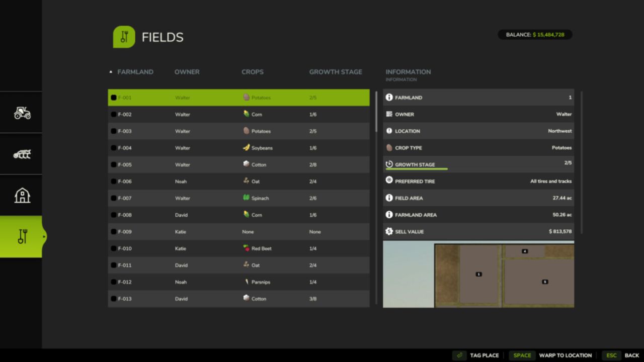
Task: Click the dollar icon next to SELL VALUE
Action: pyautogui.click(x=389, y=231)
